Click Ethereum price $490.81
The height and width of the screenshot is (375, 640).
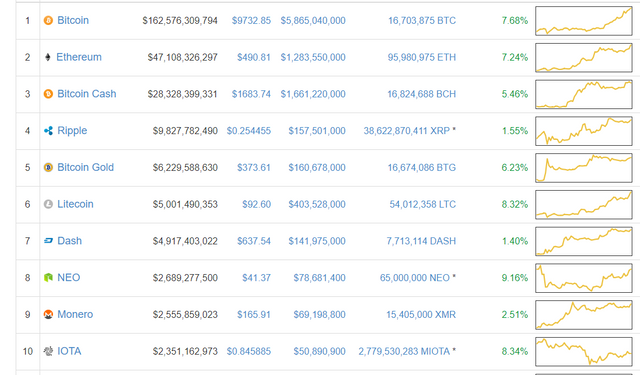(254, 57)
